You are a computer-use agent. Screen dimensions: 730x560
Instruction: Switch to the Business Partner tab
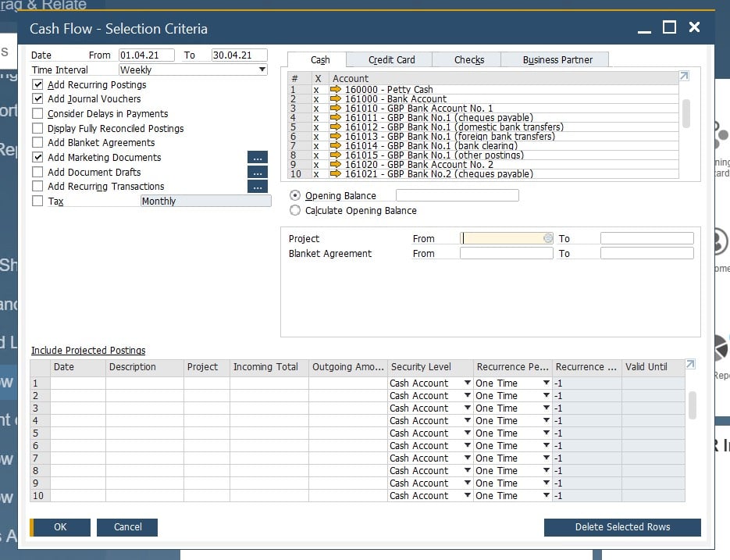tap(557, 60)
